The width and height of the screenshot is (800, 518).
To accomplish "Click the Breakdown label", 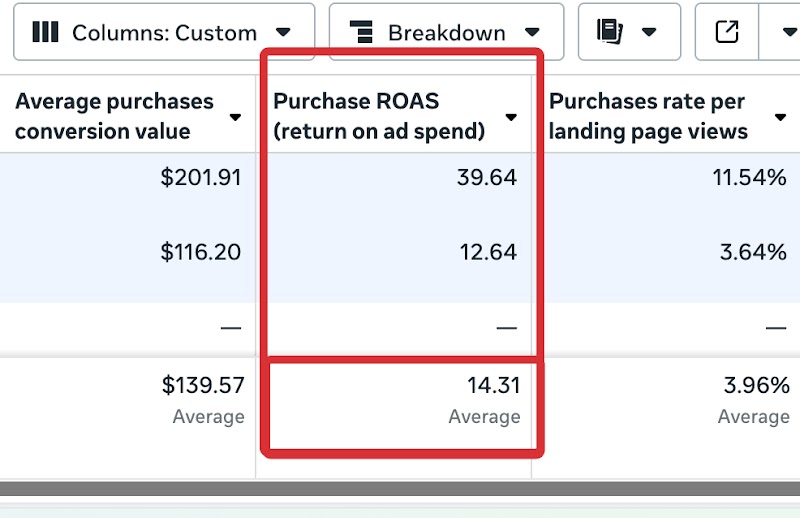I will tap(446, 32).
